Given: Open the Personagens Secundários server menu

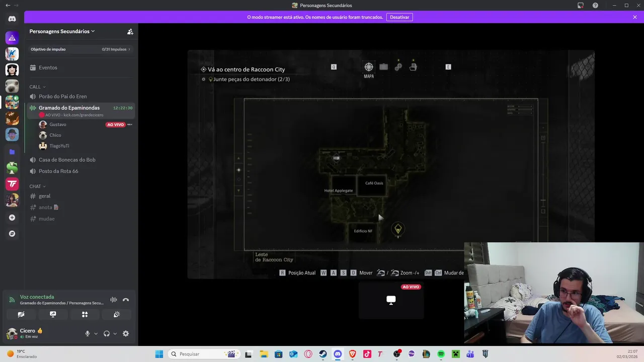Looking at the screenshot, I should tap(62, 31).
